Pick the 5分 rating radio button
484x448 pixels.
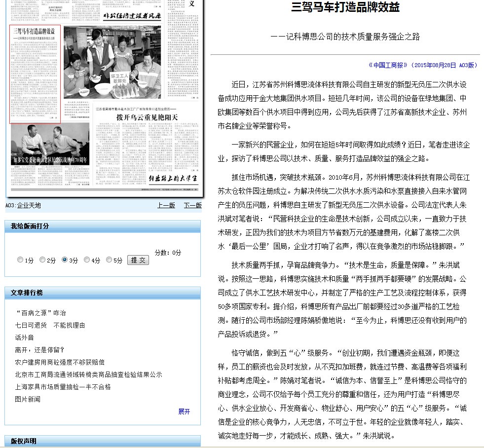(109, 260)
